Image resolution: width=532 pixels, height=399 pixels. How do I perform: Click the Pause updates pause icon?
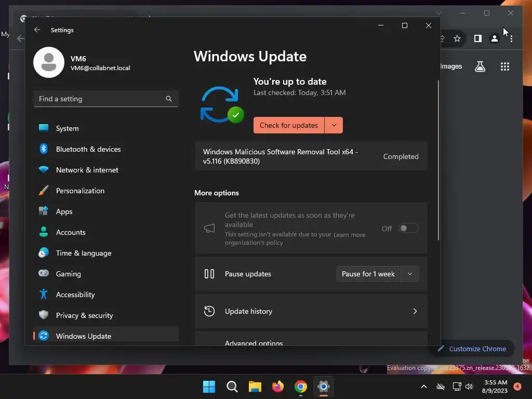[x=209, y=274]
